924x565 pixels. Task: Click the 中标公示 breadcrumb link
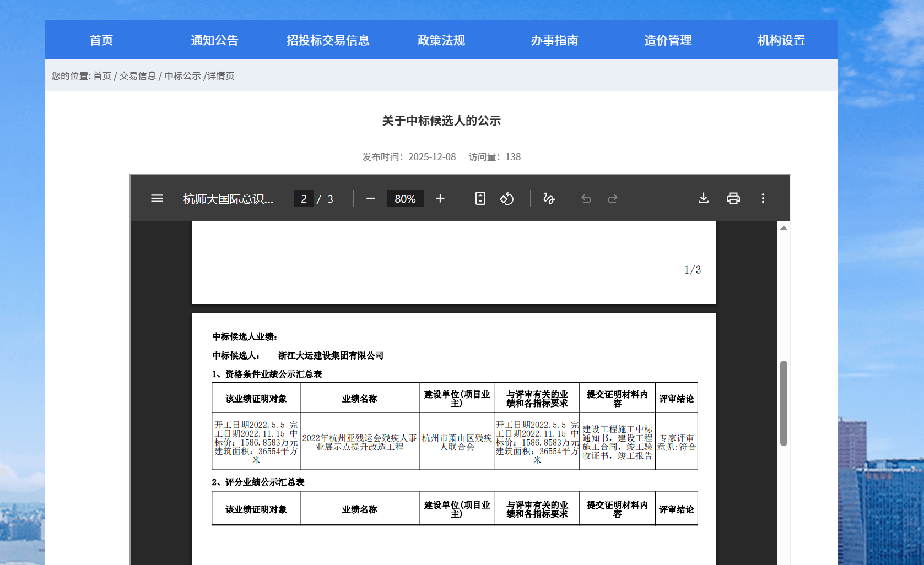(x=182, y=76)
